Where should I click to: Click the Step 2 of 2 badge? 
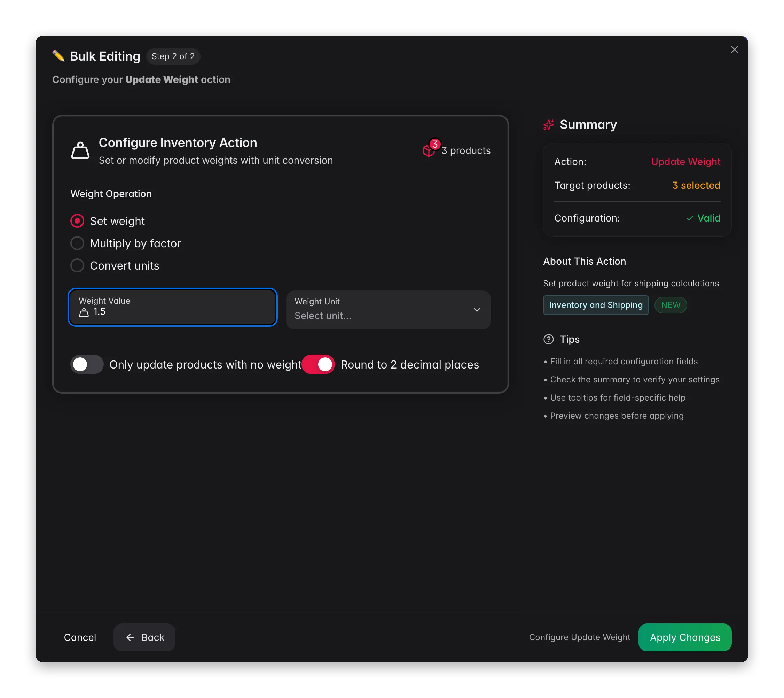point(173,56)
